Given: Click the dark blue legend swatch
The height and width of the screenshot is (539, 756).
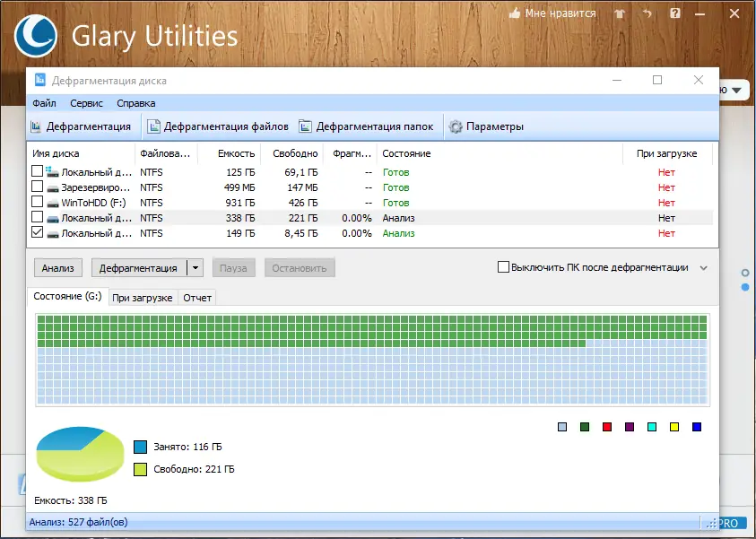Looking at the screenshot, I should pos(697,427).
